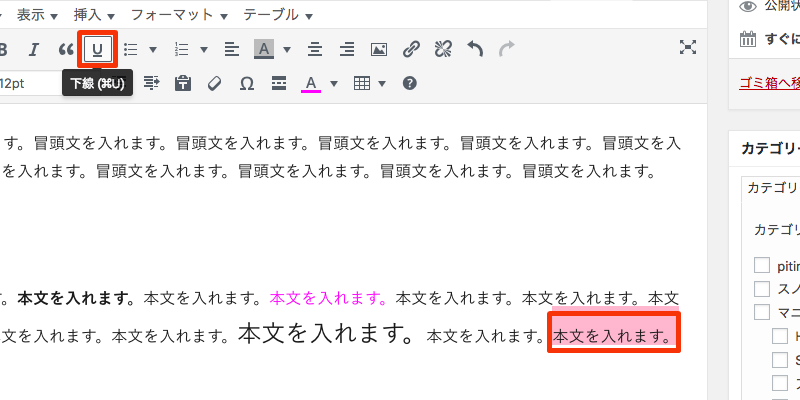Click the visibility eye icon
The image size is (800, 400).
(x=747, y=6)
